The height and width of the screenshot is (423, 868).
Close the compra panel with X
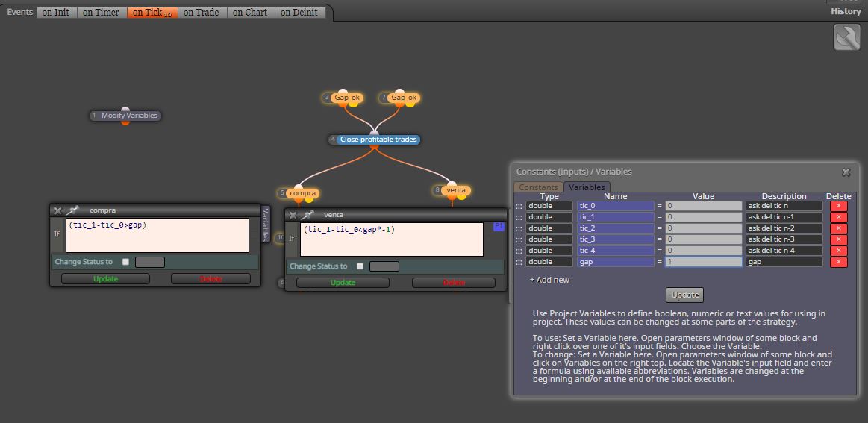57,210
